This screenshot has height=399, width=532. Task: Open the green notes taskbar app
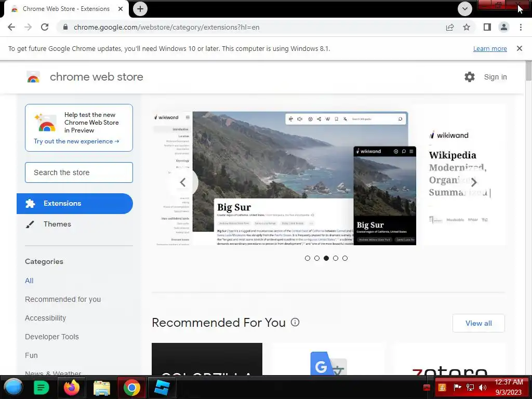pos(41,388)
